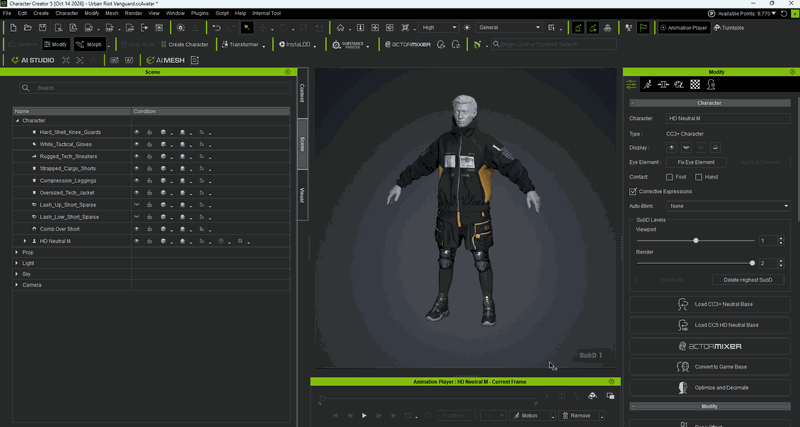Viewport: 800px width, 427px height.
Task: Uncheck Corrective Expressions checkbox
Action: 633,191
